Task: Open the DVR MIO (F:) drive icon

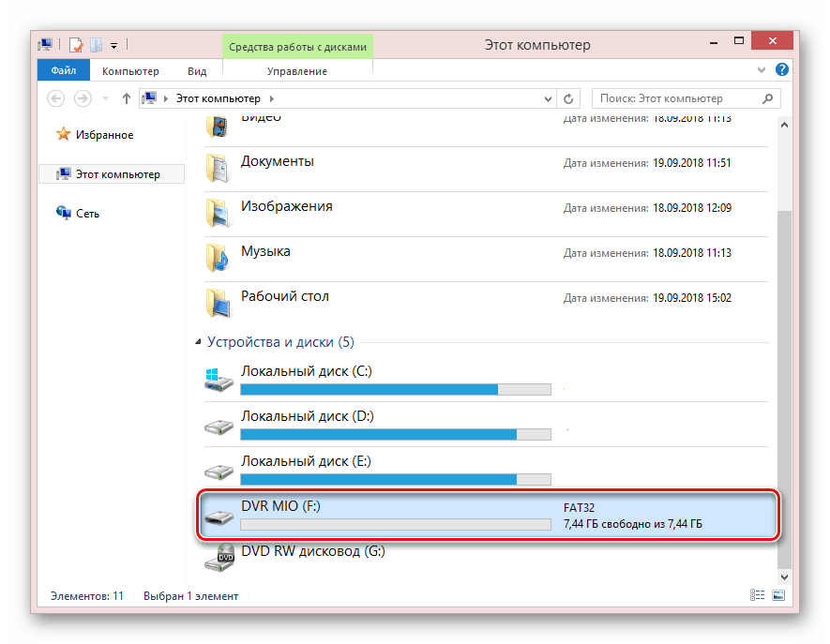Action: click(219, 516)
